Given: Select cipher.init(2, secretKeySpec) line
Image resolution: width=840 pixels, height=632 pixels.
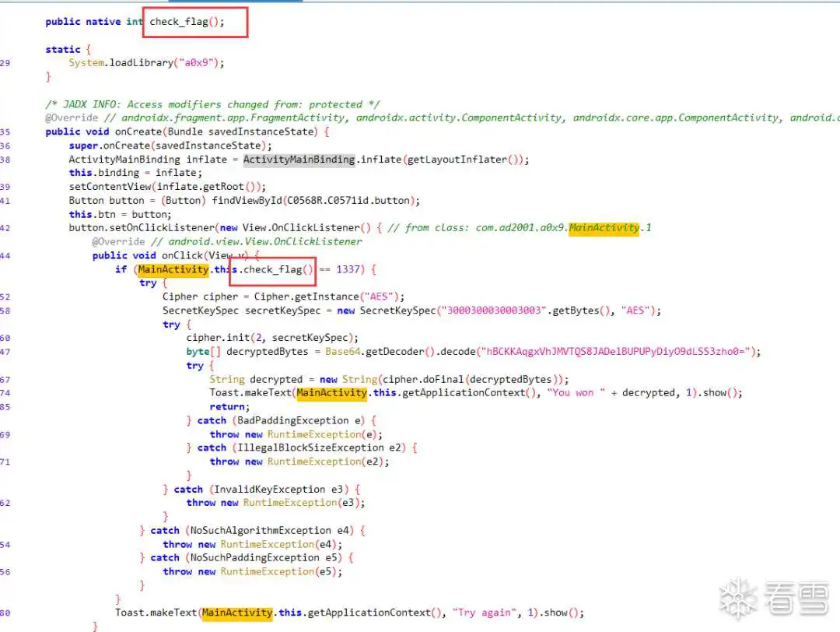Looking at the screenshot, I should (272, 339).
